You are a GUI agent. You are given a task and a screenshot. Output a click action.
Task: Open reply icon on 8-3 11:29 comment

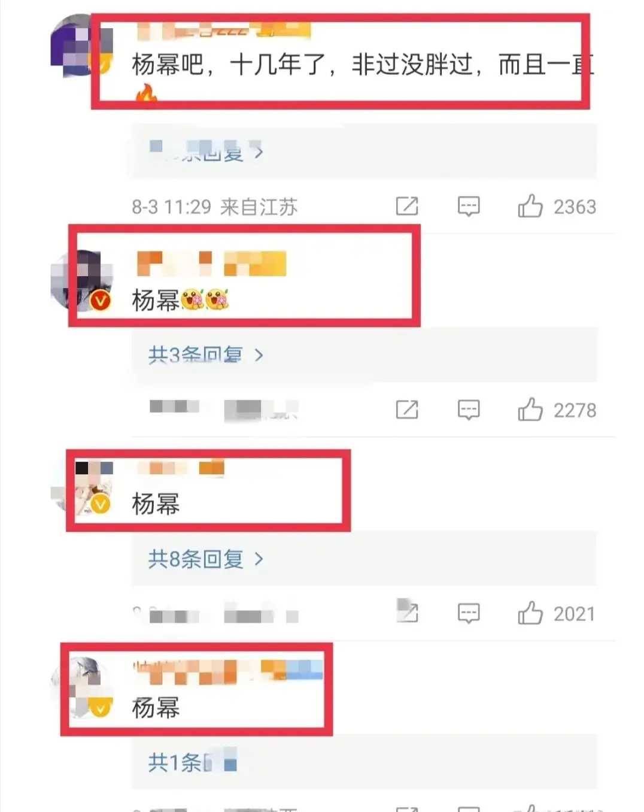pyautogui.click(x=469, y=207)
